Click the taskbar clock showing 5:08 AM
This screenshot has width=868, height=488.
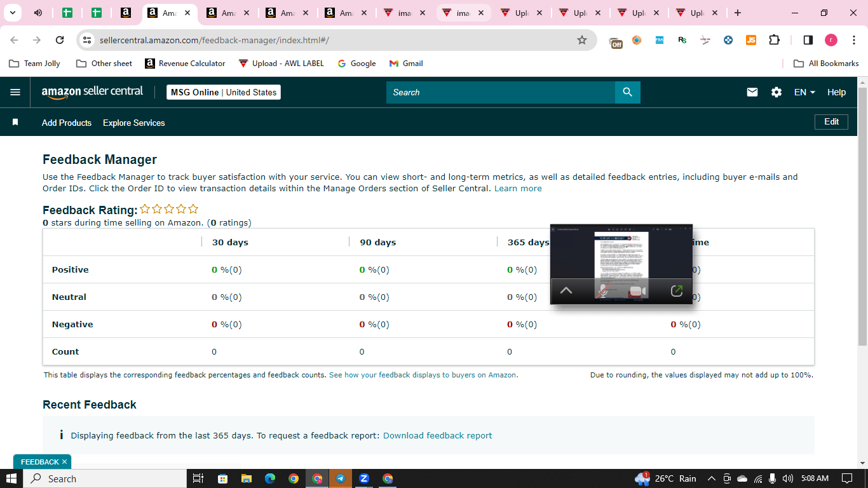[x=815, y=478]
